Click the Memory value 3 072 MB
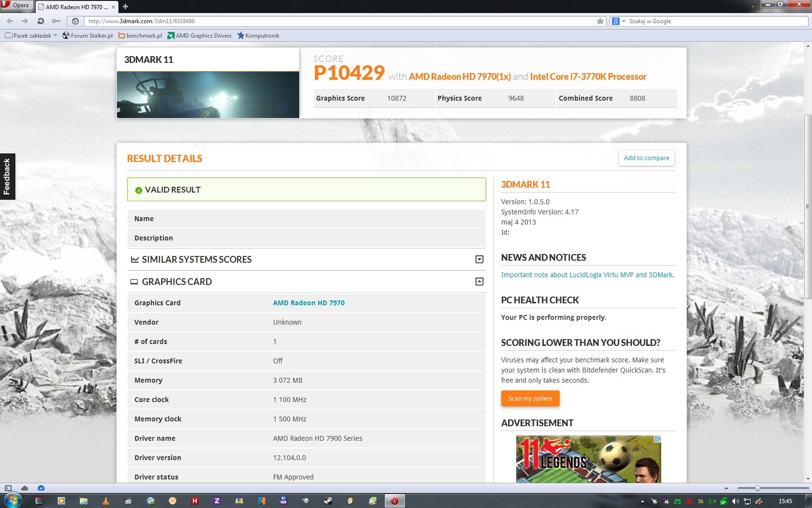 pyautogui.click(x=288, y=380)
